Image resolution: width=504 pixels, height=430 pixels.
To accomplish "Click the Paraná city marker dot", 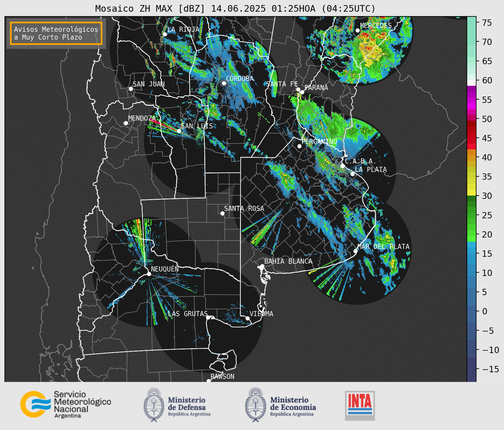I will coord(302,92).
